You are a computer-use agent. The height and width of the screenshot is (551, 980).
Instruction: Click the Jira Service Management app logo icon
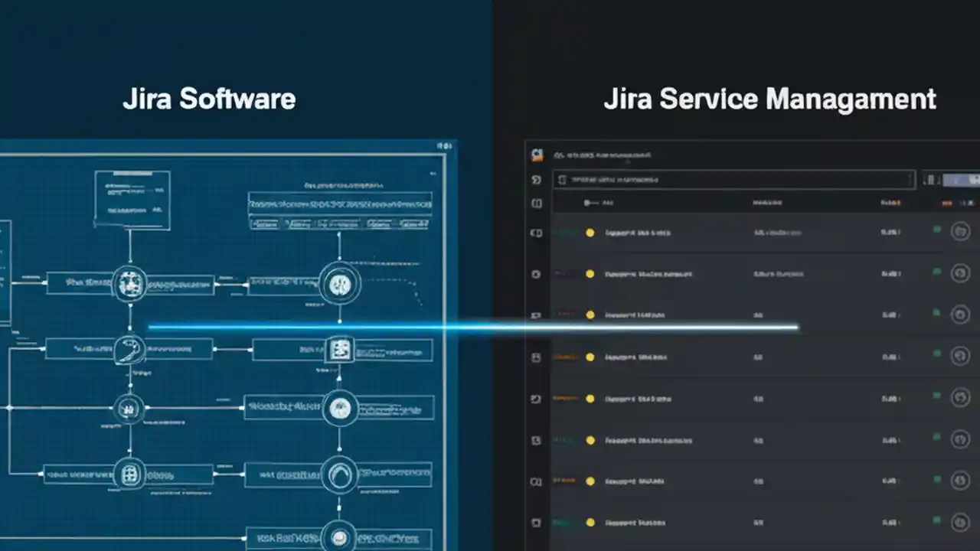(536, 154)
